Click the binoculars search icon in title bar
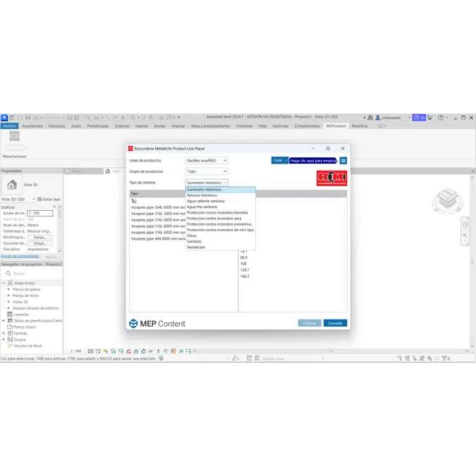 (370, 118)
